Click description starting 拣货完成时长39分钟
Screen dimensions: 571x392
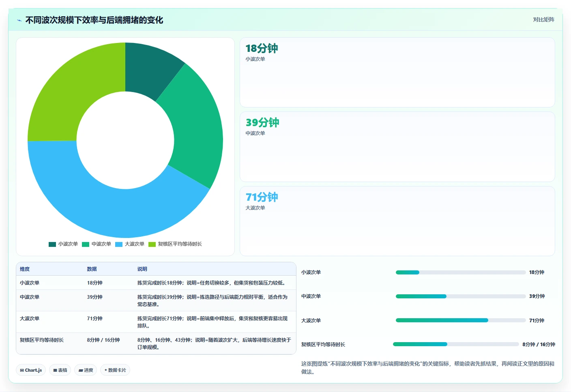[213, 301]
